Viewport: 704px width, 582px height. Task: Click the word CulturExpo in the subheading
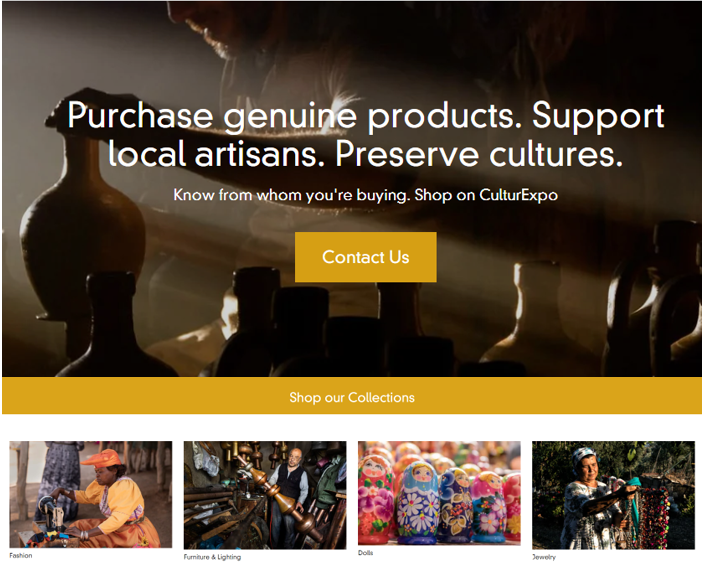(519, 195)
